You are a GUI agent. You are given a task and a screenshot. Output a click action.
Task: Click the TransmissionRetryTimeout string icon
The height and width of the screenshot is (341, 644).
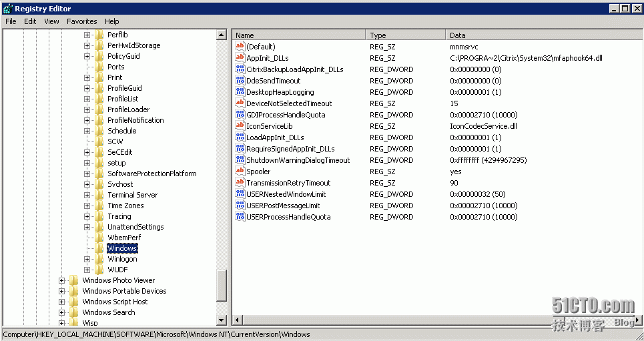(x=240, y=182)
